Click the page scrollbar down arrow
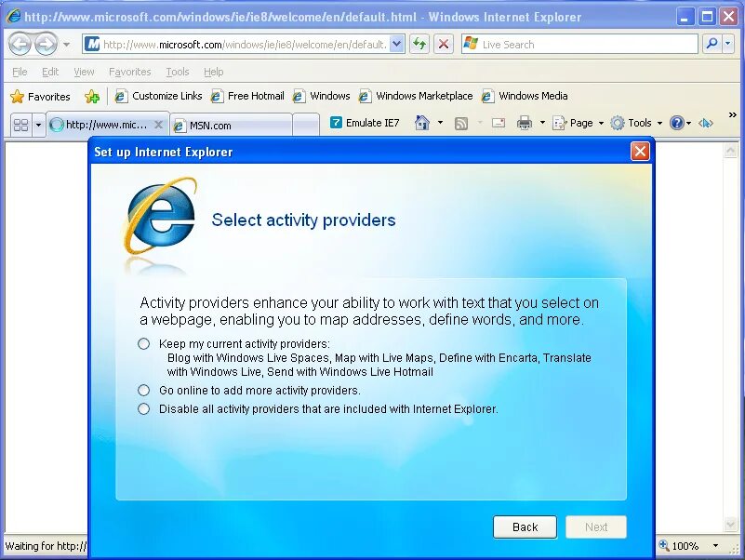 point(730,525)
